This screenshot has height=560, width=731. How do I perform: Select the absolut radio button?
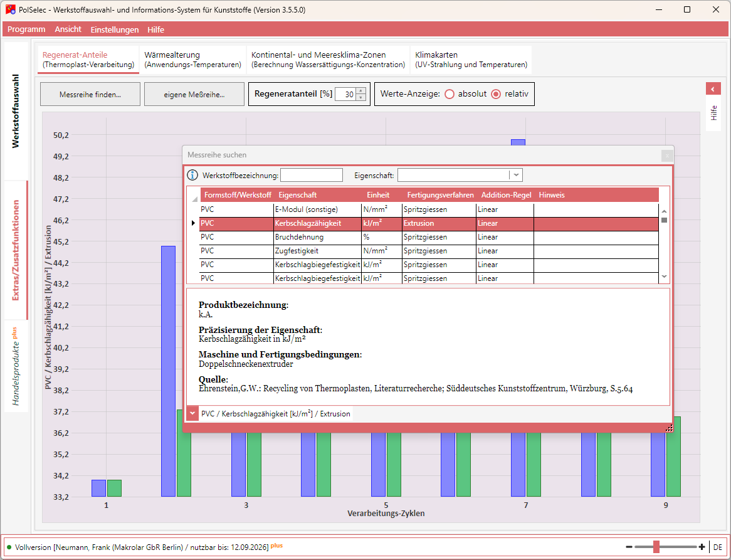[x=450, y=94]
